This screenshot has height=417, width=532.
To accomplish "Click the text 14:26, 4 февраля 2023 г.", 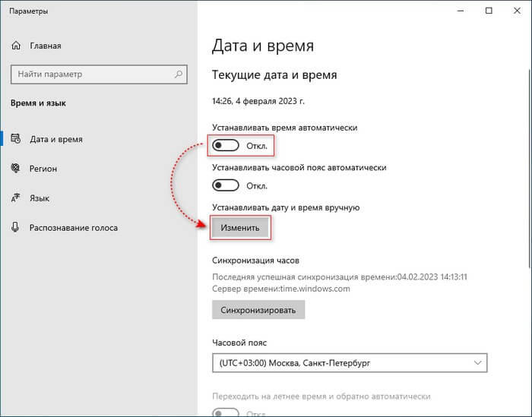I will pos(258,101).
